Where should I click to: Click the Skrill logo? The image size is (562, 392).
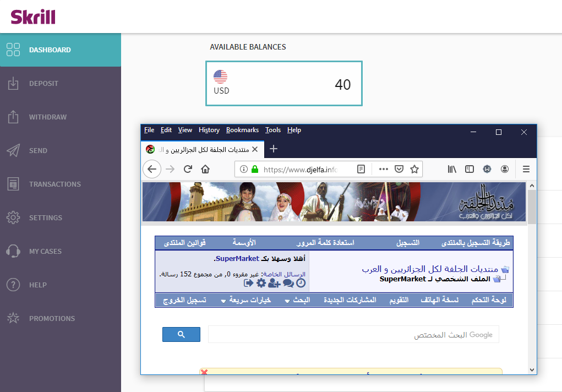pos(33,17)
